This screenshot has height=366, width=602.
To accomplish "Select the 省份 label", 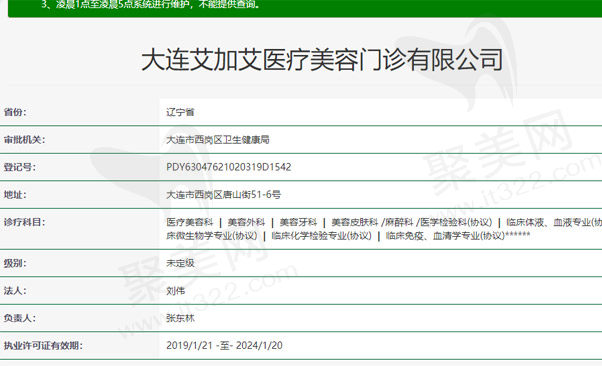I will click(15, 112).
